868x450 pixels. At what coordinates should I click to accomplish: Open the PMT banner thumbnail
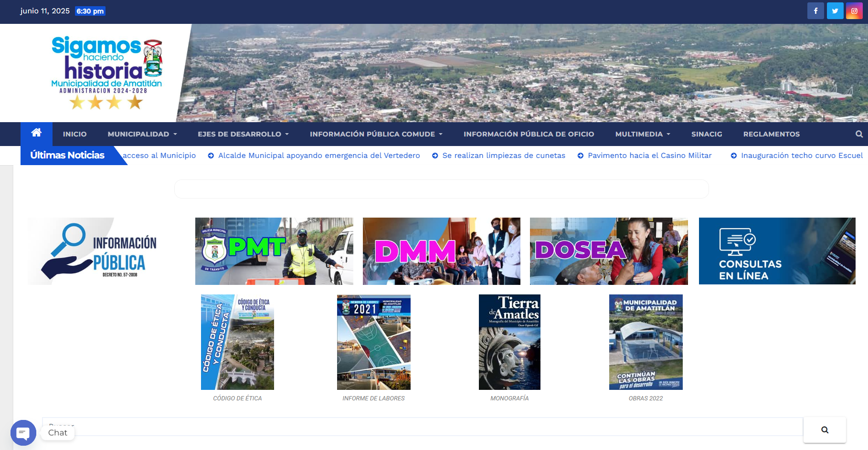pos(274,251)
